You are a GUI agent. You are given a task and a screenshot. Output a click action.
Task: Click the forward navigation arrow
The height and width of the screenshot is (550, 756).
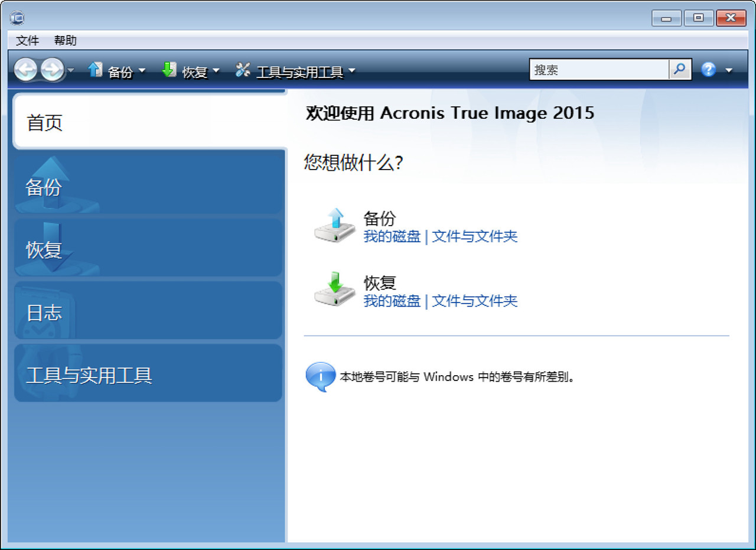(x=51, y=70)
